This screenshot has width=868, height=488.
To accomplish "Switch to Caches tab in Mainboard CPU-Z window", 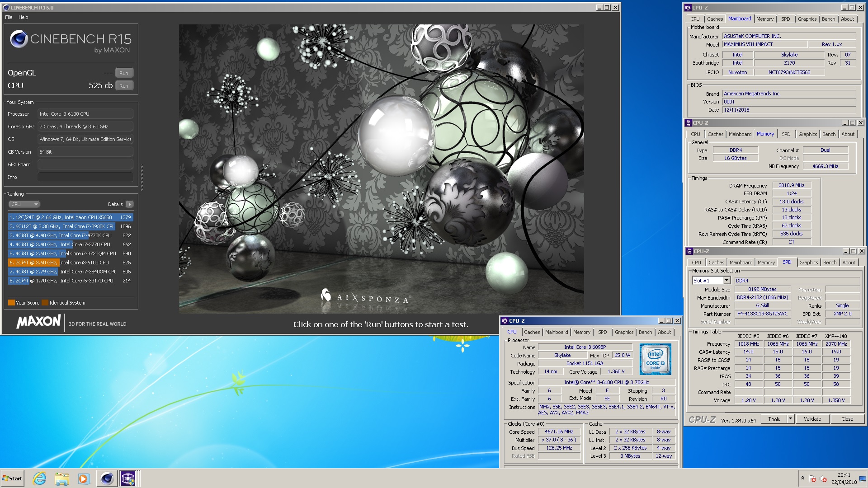I will [x=715, y=19].
